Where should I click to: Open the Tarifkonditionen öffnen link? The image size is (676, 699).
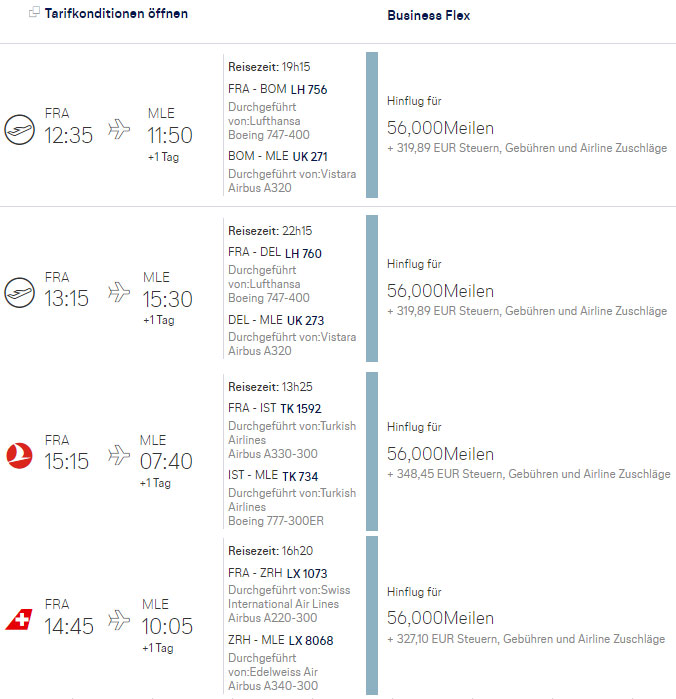[116, 14]
